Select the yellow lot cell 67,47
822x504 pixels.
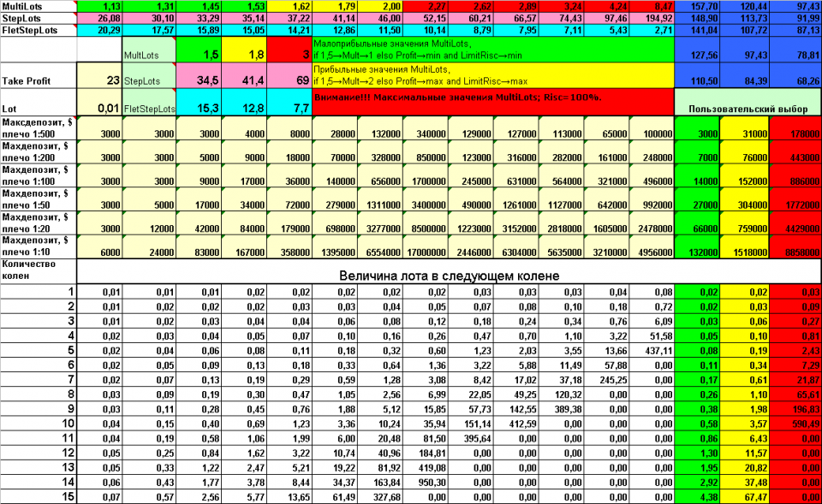(x=744, y=496)
